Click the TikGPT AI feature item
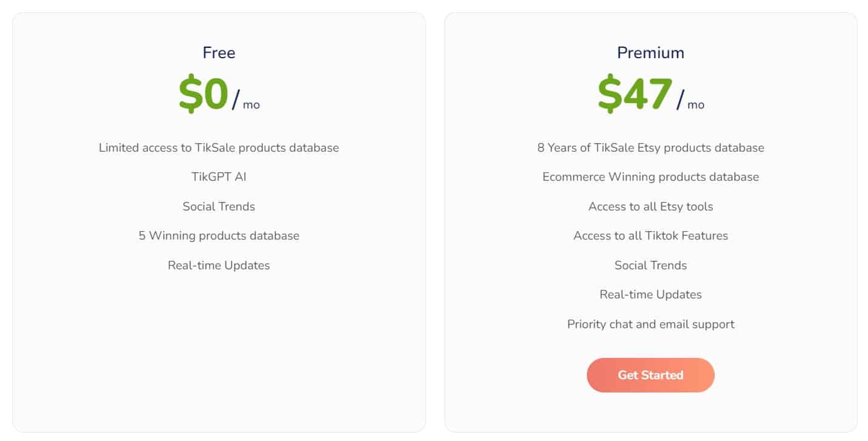Screen dimensions: 868x441 pos(219,177)
